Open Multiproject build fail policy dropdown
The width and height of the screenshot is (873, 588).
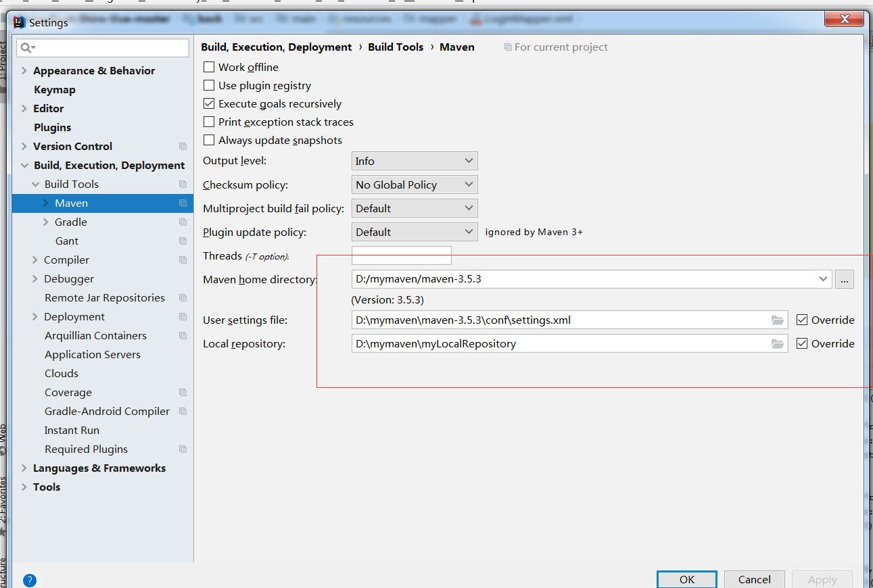pos(415,208)
